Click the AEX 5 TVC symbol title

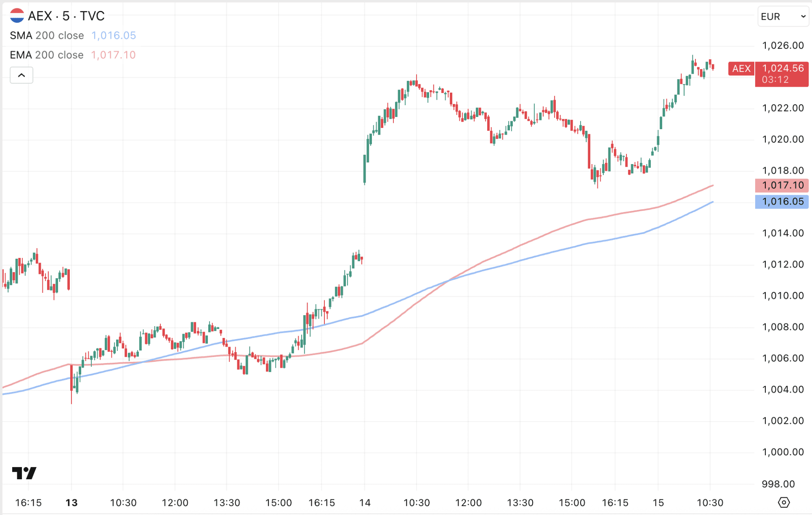[x=66, y=16]
